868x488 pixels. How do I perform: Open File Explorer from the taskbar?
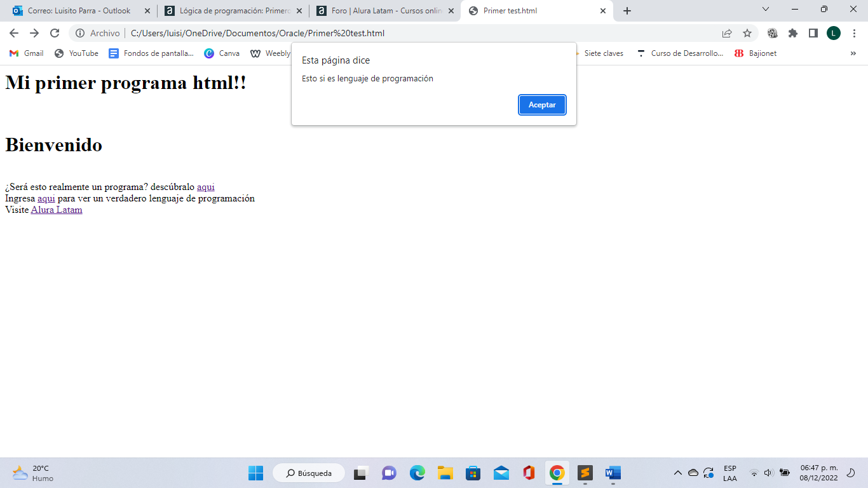coord(445,473)
